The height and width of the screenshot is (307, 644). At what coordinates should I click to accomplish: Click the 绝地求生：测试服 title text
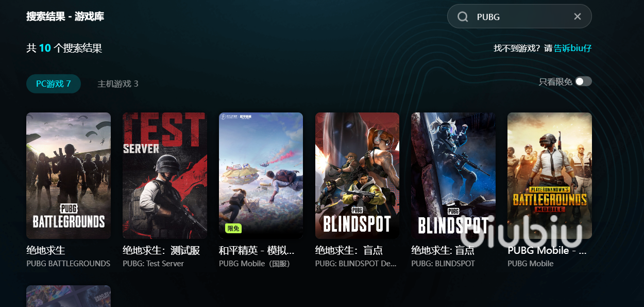pos(161,251)
